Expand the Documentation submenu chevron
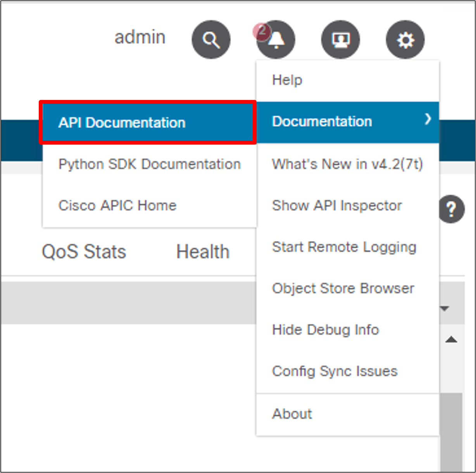Viewport: 476px width, 473px height. tap(428, 119)
